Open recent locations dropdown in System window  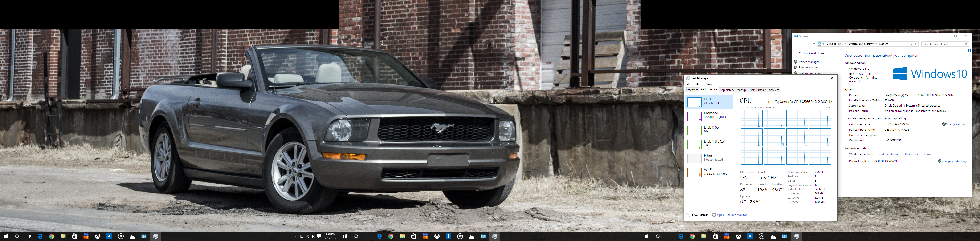(809, 44)
